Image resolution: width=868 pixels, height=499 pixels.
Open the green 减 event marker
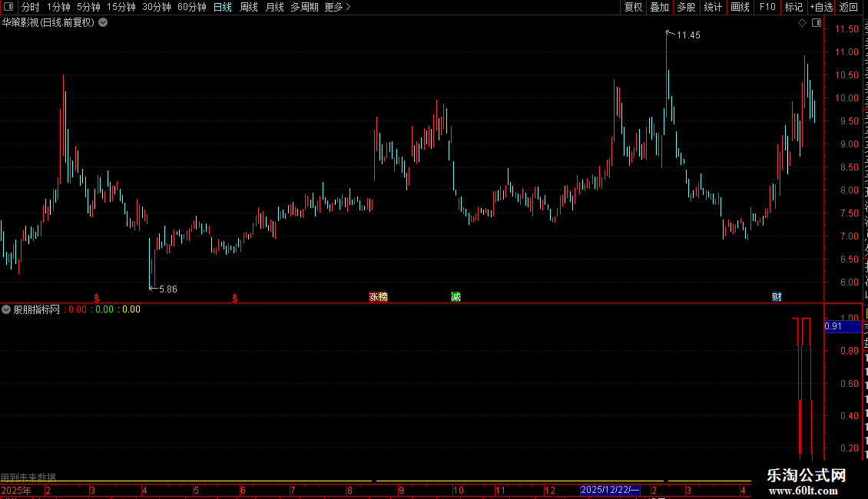pos(456,297)
